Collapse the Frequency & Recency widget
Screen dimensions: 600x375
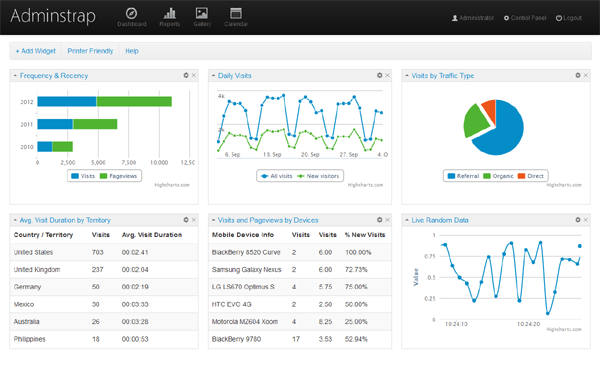click(15, 75)
